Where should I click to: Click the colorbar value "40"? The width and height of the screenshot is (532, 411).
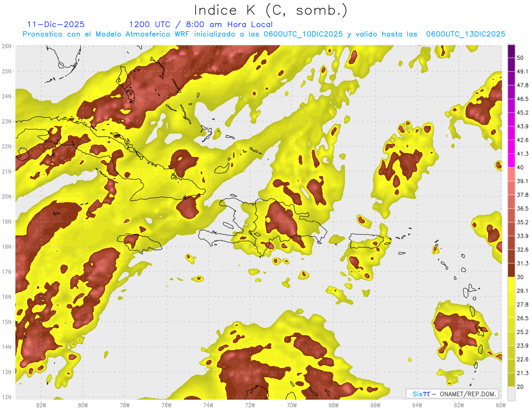point(521,167)
